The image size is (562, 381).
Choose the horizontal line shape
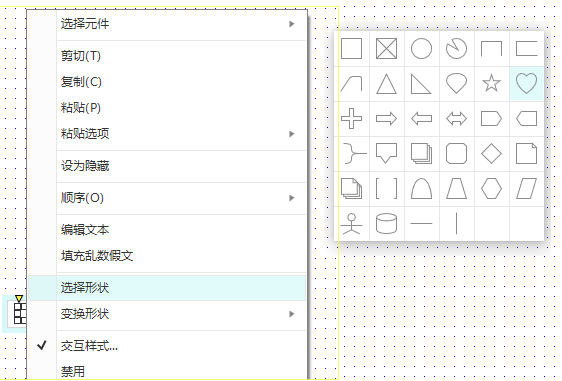point(421,223)
